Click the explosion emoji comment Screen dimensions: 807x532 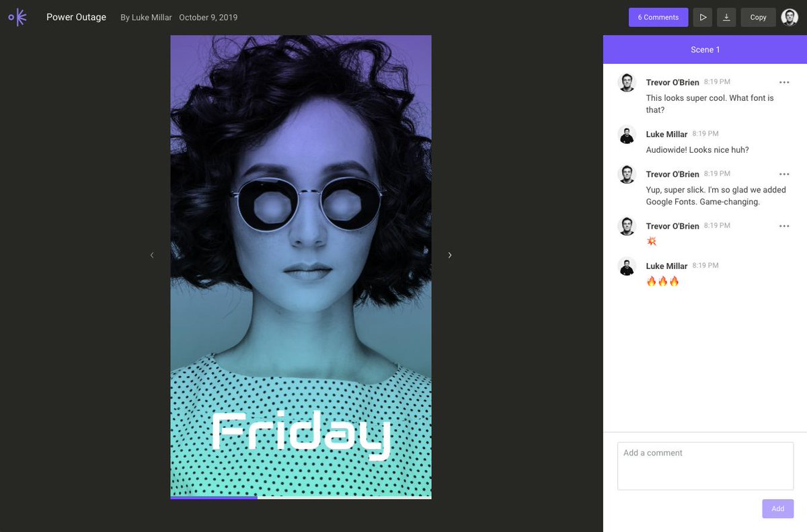652,241
